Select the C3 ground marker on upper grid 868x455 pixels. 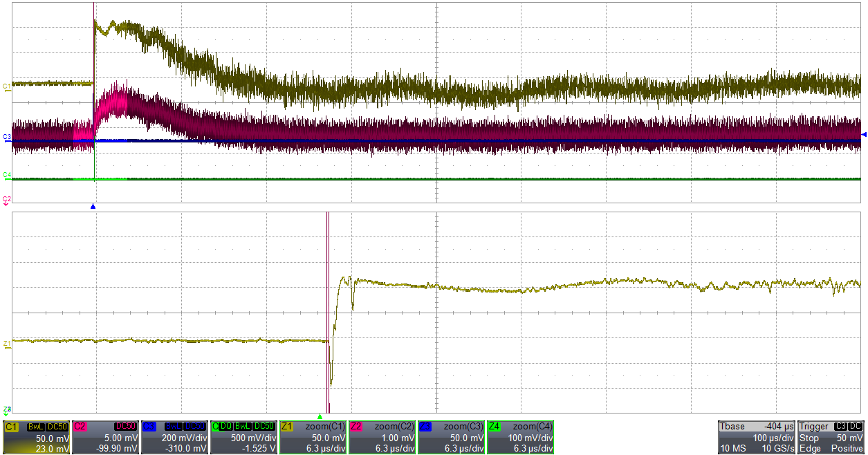tap(7, 138)
